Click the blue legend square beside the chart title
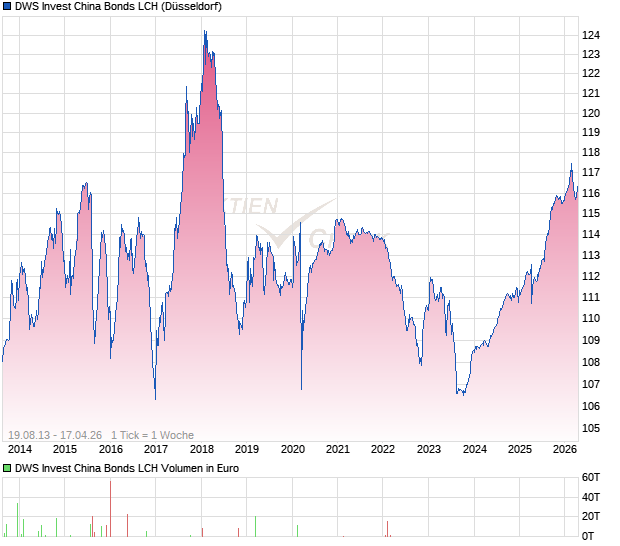 point(7,6)
